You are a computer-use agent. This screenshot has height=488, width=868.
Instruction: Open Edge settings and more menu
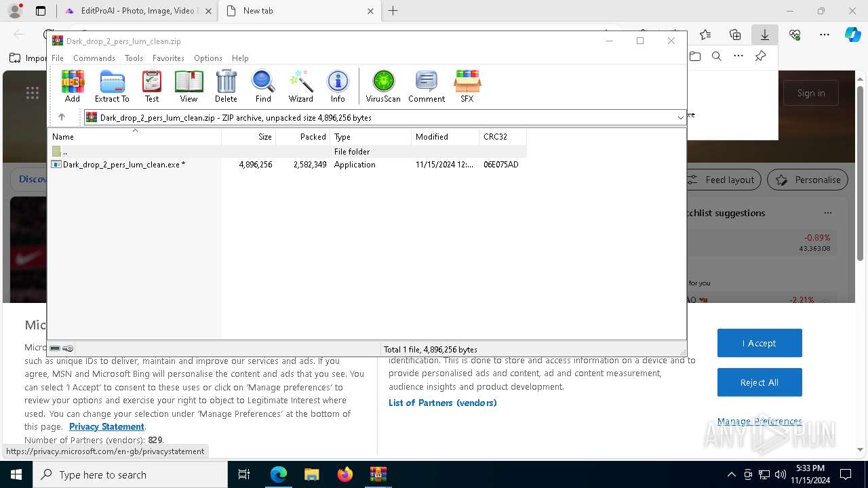click(825, 35)
